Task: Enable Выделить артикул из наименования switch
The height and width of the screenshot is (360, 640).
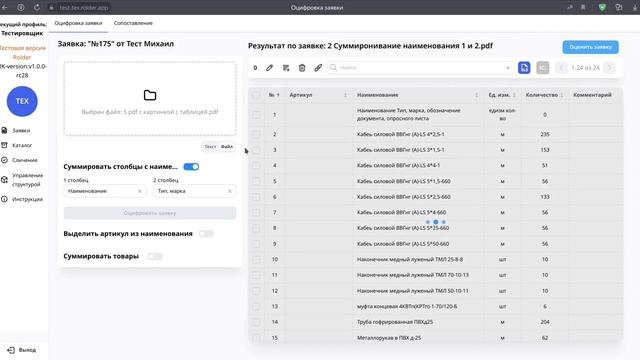Action: 206,234
